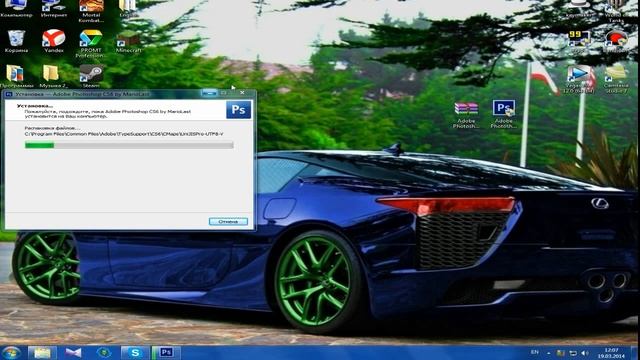
Task: Open the desktop icon with 99 counter
Action: (579, 41)
